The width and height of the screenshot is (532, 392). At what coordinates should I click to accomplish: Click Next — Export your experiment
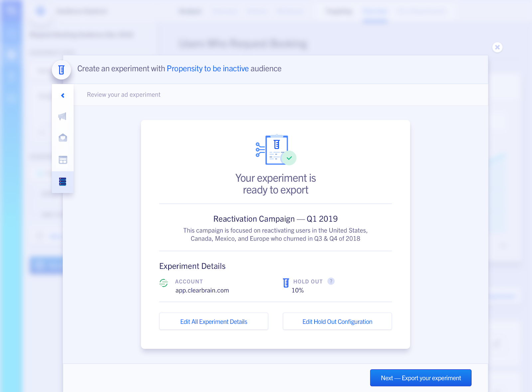coord(421,378)
